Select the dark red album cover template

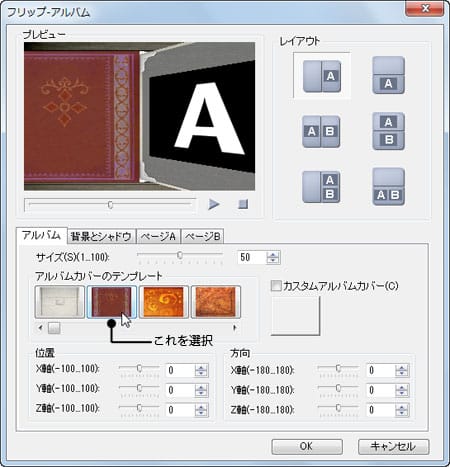112,302
